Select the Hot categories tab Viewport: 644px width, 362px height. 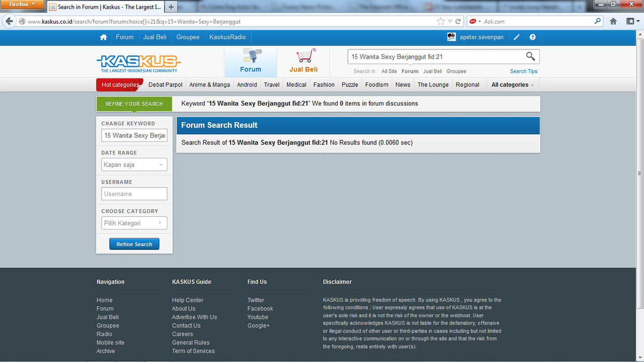tap(120, 84)
